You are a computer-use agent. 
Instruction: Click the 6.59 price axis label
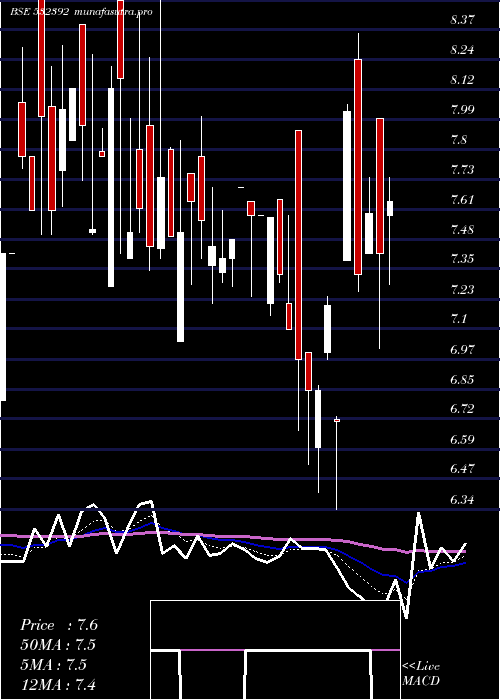(x=462, y=440)
